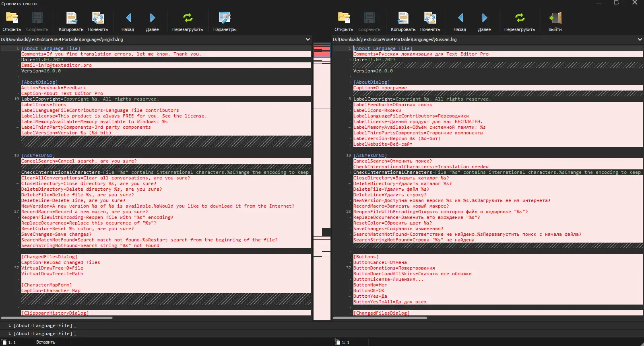Open the right pane Open folder icon

tap(344, 19)
